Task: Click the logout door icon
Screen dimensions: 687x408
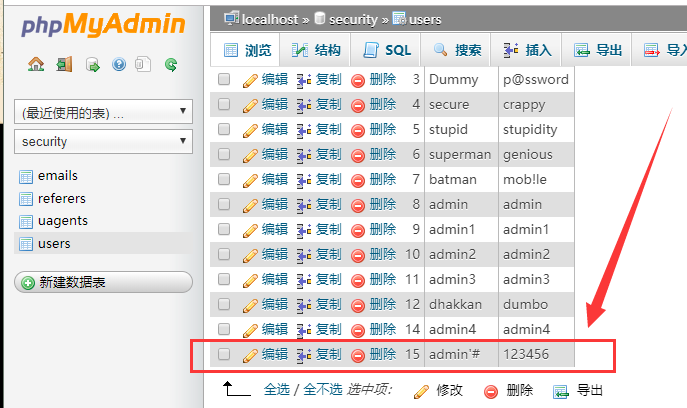Action: point(64,65)
